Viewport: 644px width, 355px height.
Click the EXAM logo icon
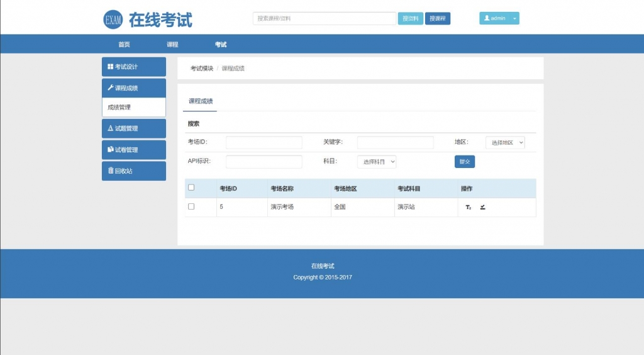(x=113, y=20)
